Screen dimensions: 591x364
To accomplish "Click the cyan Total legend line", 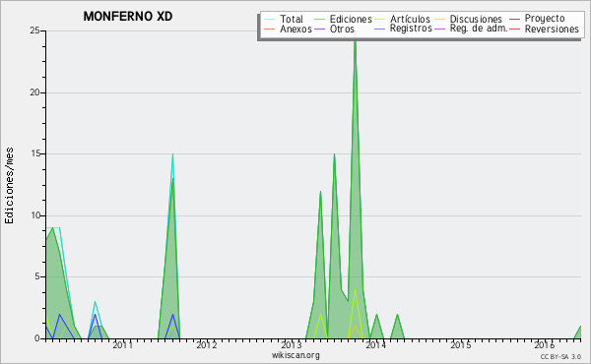I will [x=270, y=19].
